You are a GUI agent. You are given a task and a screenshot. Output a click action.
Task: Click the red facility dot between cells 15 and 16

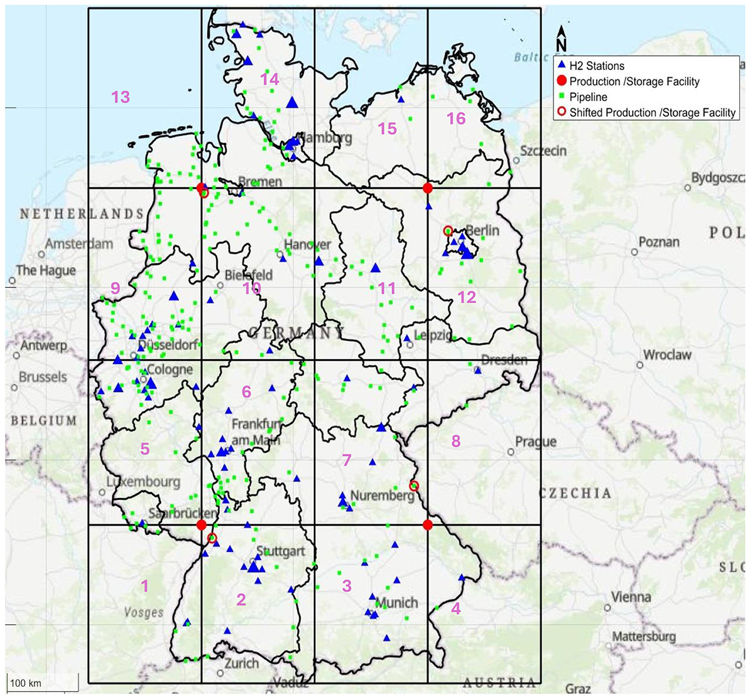point(428,188)
